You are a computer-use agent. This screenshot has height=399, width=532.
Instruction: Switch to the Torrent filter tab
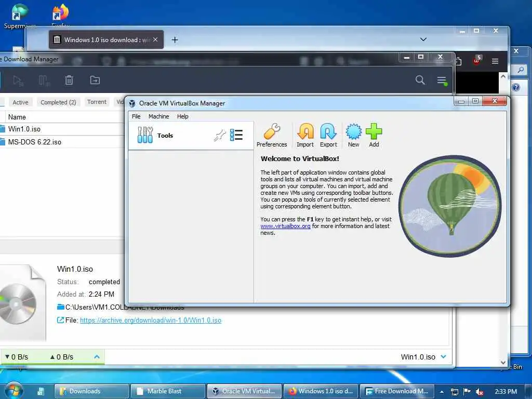pos(97,102)
